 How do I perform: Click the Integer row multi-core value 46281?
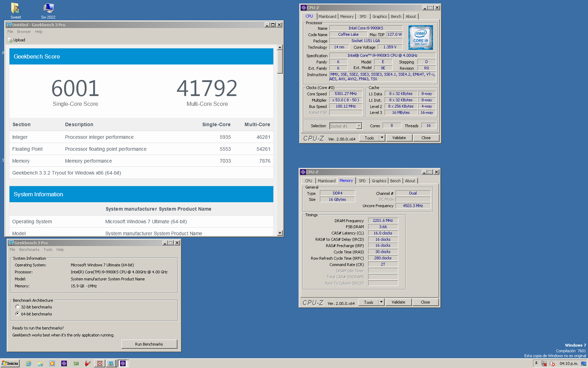pyautogui.click(x=263, y=137)
